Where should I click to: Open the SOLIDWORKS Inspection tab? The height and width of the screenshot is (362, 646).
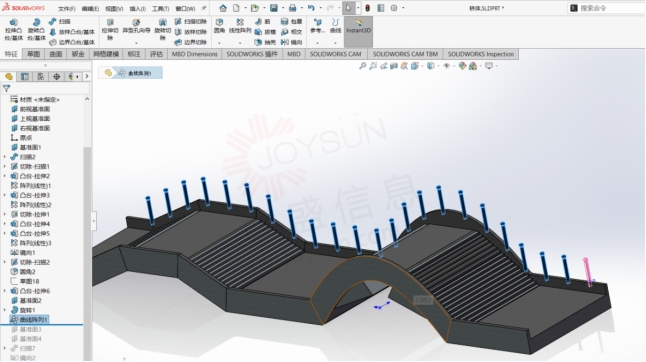pos(481,54)
